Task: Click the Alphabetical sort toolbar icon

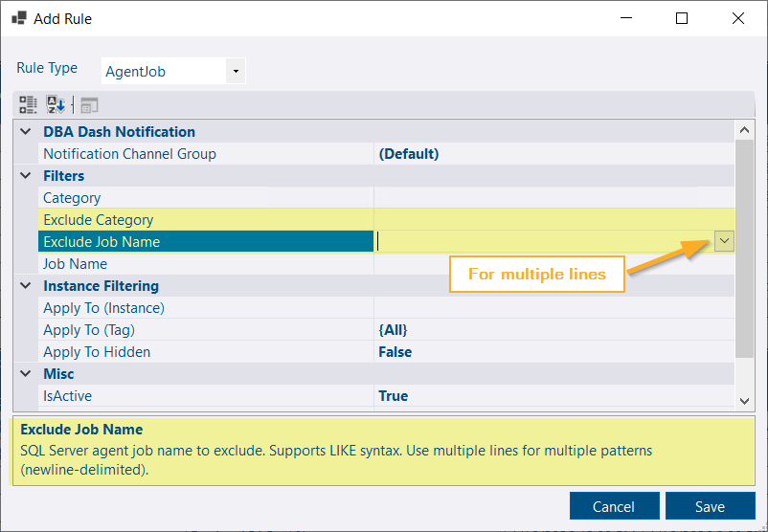Action: [x=56, y=105]
